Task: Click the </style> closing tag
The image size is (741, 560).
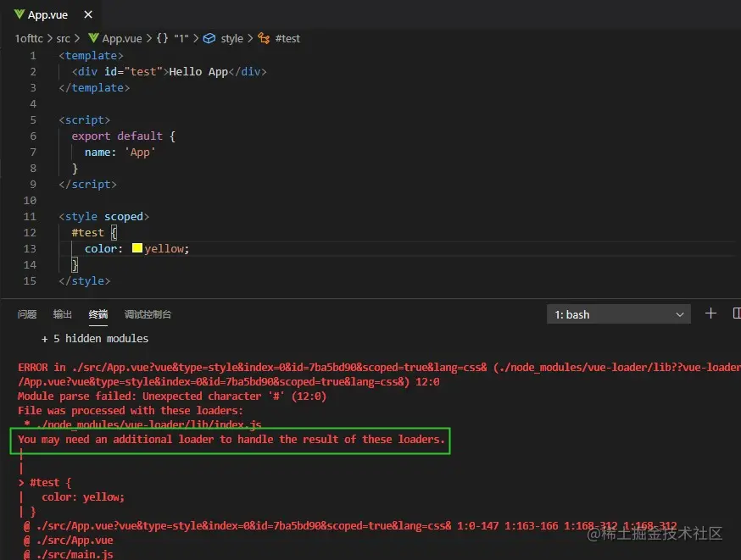Action: coord(85,280)
